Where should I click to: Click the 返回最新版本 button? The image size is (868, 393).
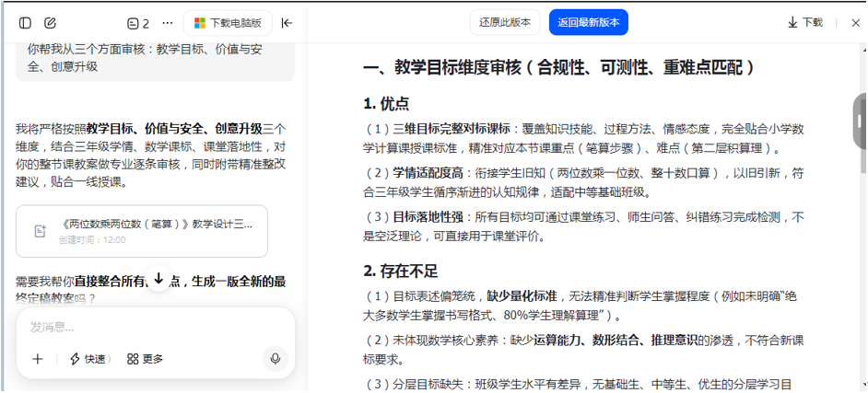pos(588,23)
